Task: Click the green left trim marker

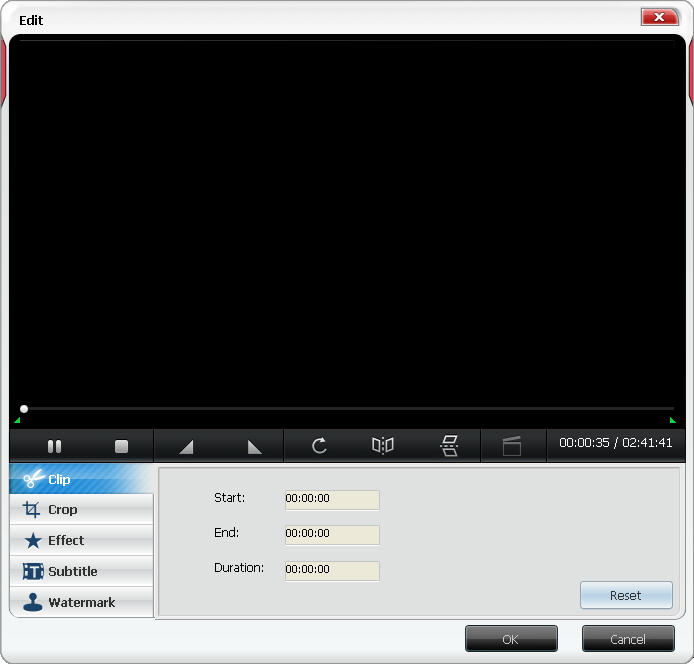Action: coord(17,420)
